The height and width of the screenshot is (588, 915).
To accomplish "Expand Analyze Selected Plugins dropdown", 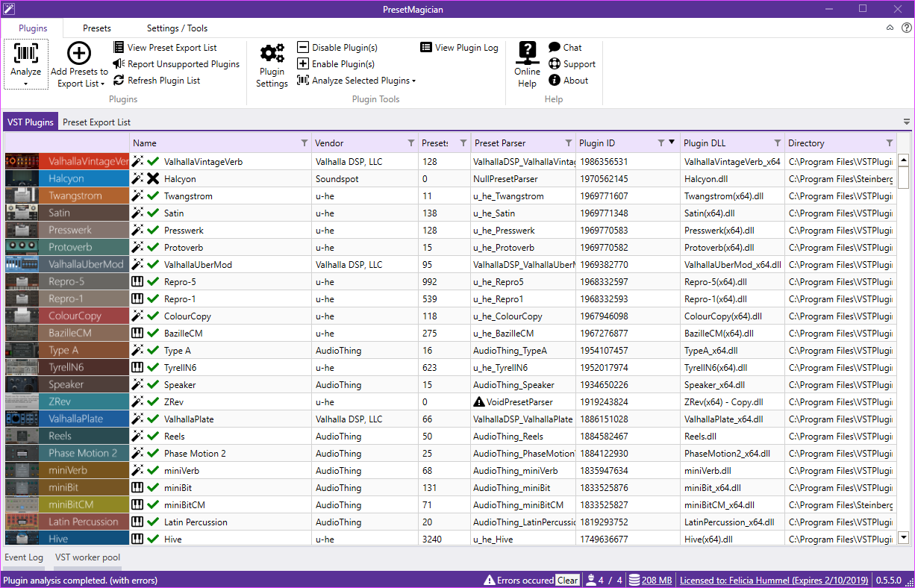I will (357, 81).
